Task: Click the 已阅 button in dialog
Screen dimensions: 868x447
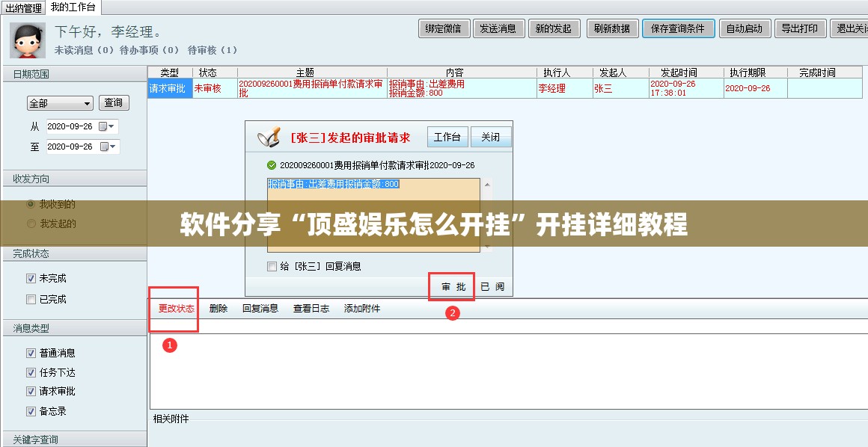Action: [x=492, y=287]
